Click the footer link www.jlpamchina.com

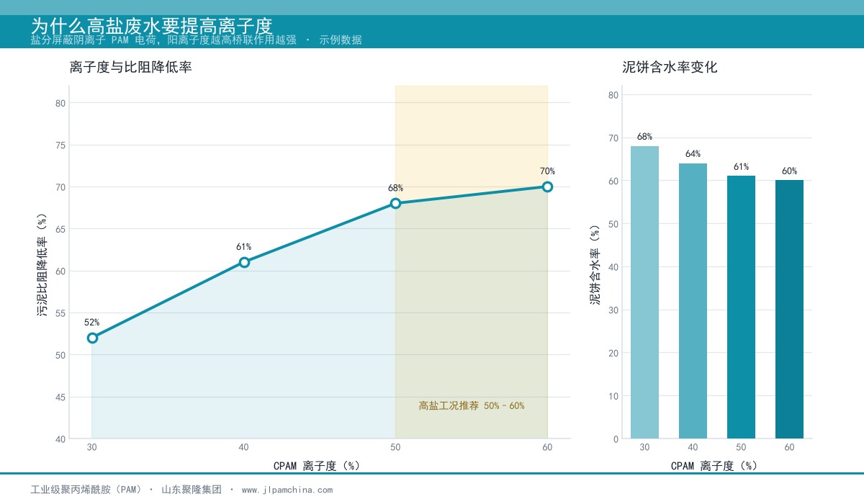coord(287,490)
